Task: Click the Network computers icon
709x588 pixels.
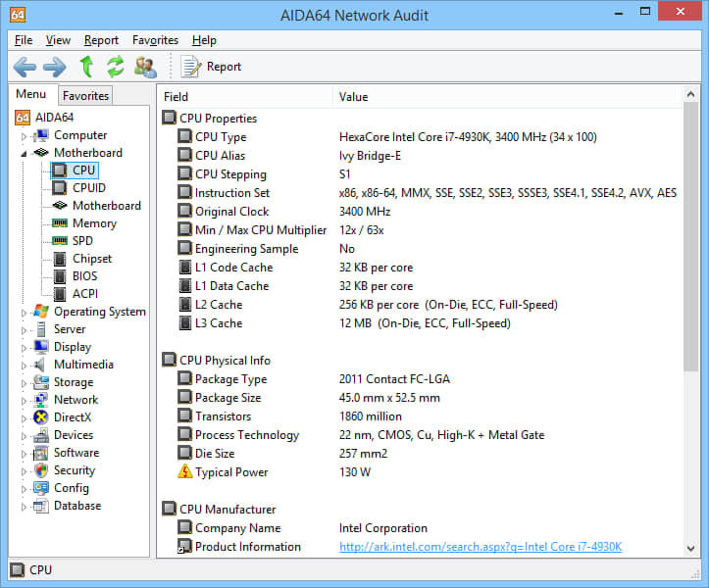Action: coord(41,400)
